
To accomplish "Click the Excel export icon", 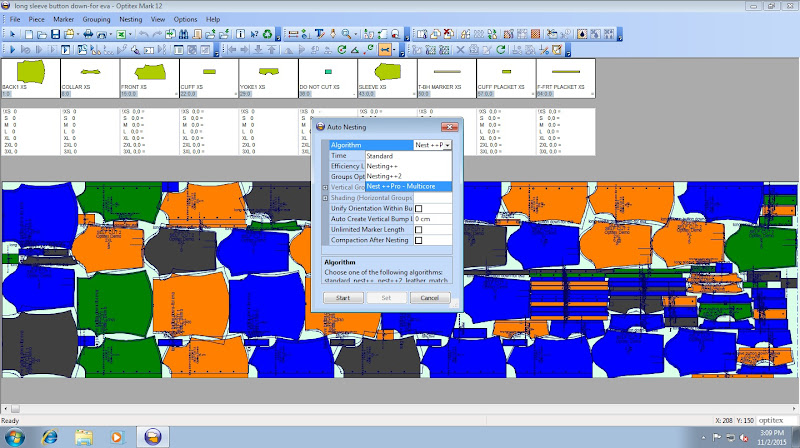I will (121, 34).
